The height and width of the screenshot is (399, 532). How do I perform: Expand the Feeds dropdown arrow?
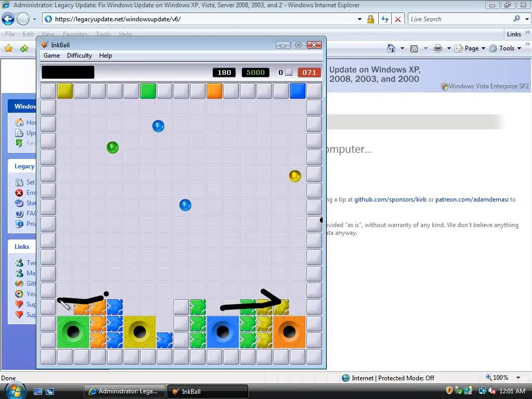pos(425,48)
